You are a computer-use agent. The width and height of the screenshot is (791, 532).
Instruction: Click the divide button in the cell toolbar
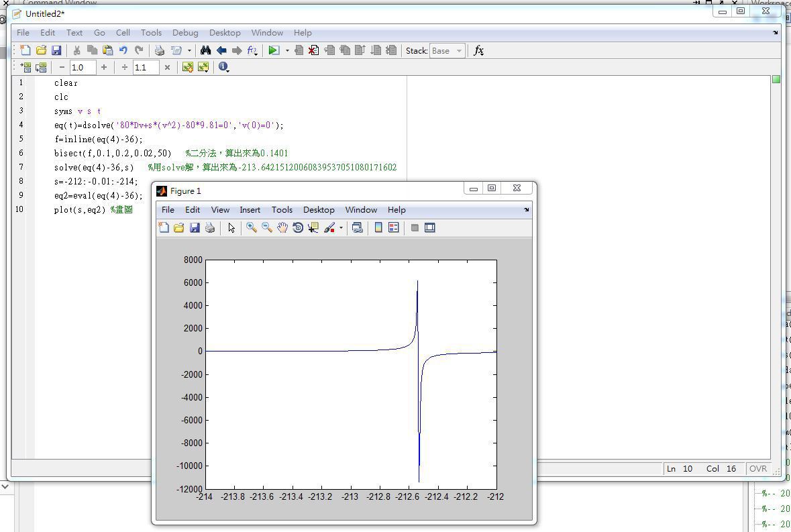point(125,67)
